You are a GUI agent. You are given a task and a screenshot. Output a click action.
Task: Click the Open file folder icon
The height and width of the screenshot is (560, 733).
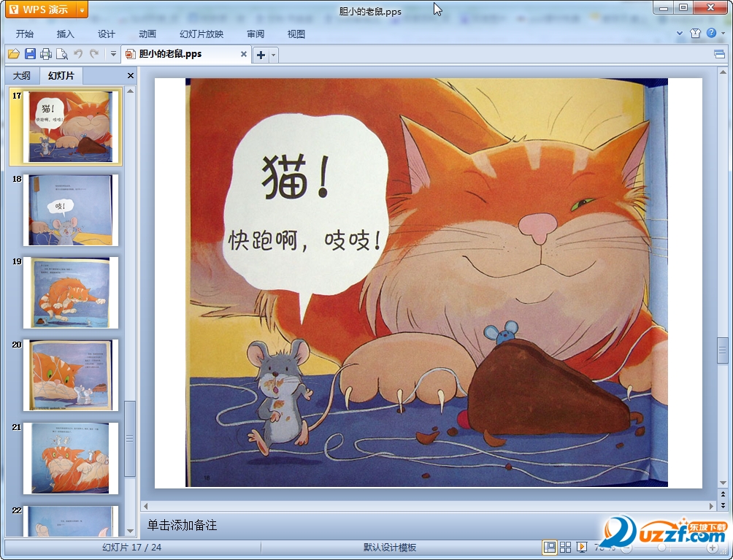(13, 54)
